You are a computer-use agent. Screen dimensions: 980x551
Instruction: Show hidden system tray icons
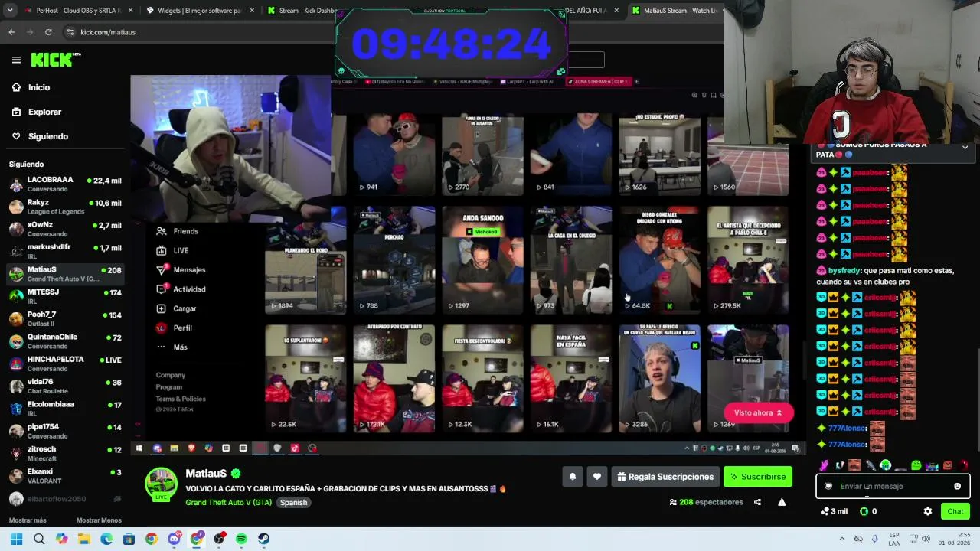[x=844, y=539]
